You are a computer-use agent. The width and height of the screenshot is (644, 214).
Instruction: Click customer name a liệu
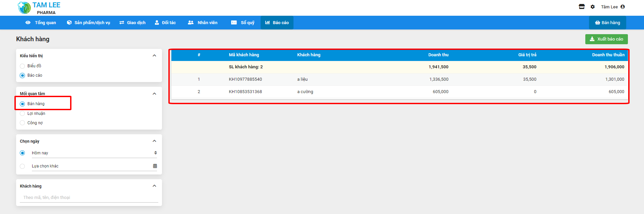point(302,79)
